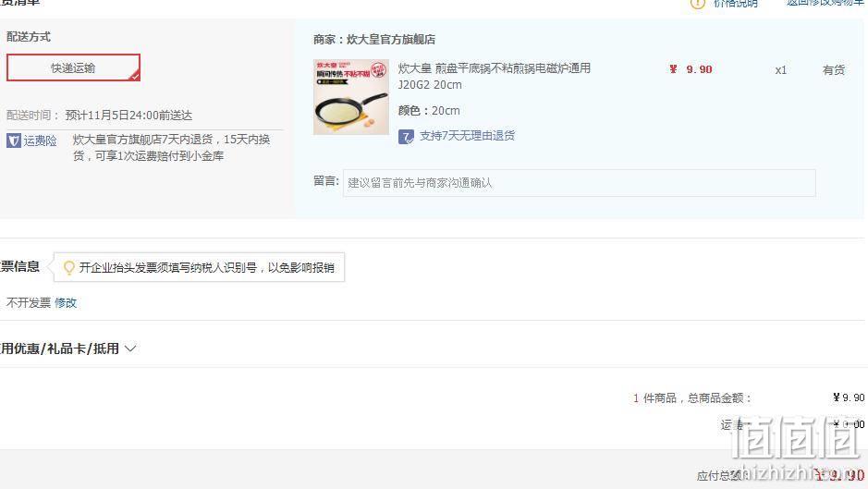This screenshot has height=489, width=868.
Task: Click the lightbulb tip icon near invoice info
Action: pyautogui.click(x=69, y=268)
